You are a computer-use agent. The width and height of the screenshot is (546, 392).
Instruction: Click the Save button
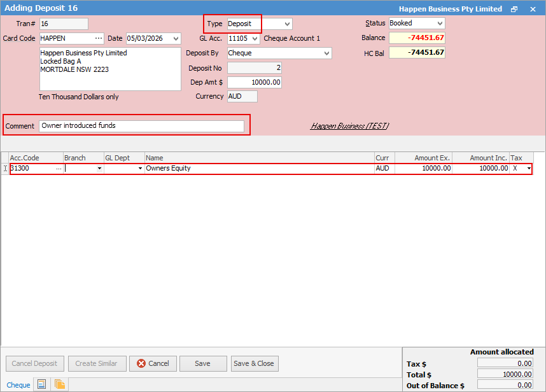[x=203, y=363]
